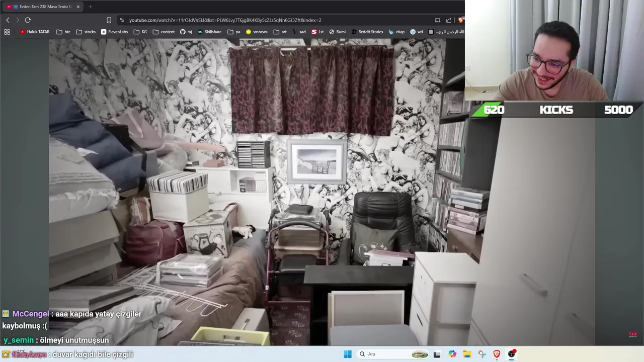Open the Reddit Stories bookmark
Image resolution: width=644 pixels, height=362 pixels.
(x=367, y=32)
